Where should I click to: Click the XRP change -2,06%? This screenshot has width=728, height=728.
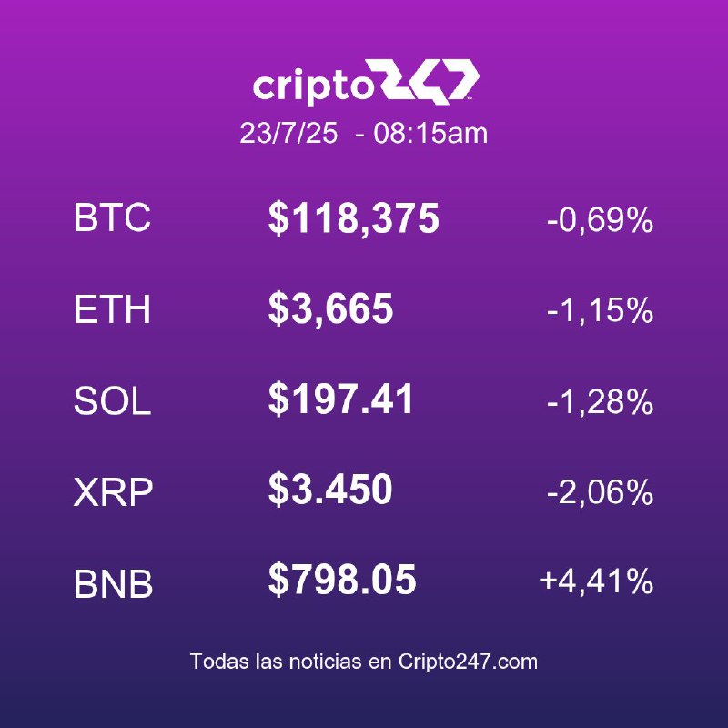tap(600, 491)
